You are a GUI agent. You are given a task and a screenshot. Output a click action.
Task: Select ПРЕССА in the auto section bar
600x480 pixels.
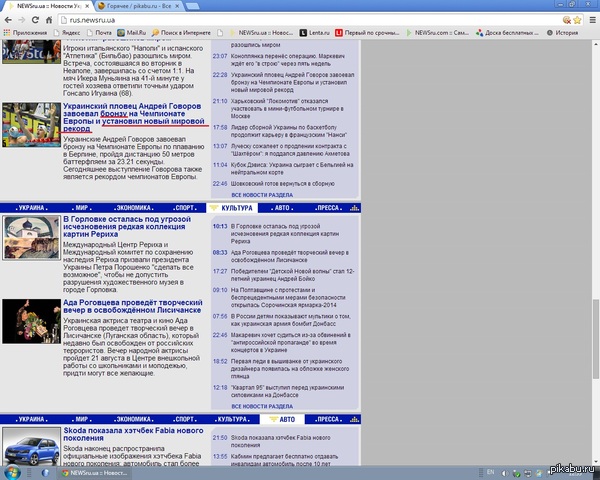(x=328, y=419)
